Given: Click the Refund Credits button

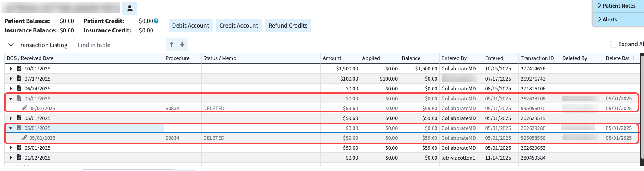Looking at the screenshot, I should 288,25.
